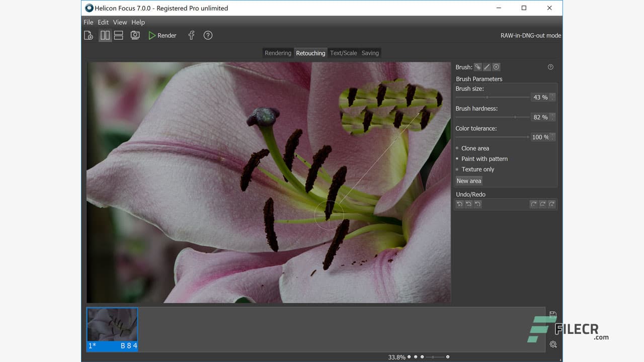Select the eraser brush next to Brush label
This screenshot has height=362, width=644.
[x=487, y=67]
